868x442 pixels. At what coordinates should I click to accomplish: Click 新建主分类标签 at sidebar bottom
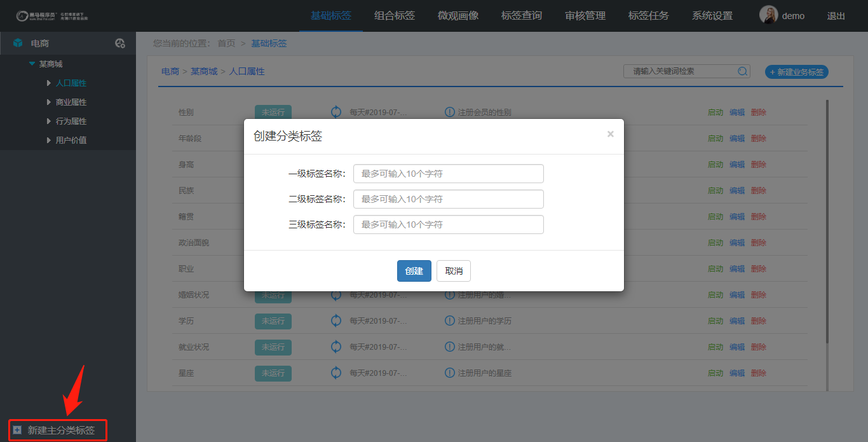click(61, 431)
